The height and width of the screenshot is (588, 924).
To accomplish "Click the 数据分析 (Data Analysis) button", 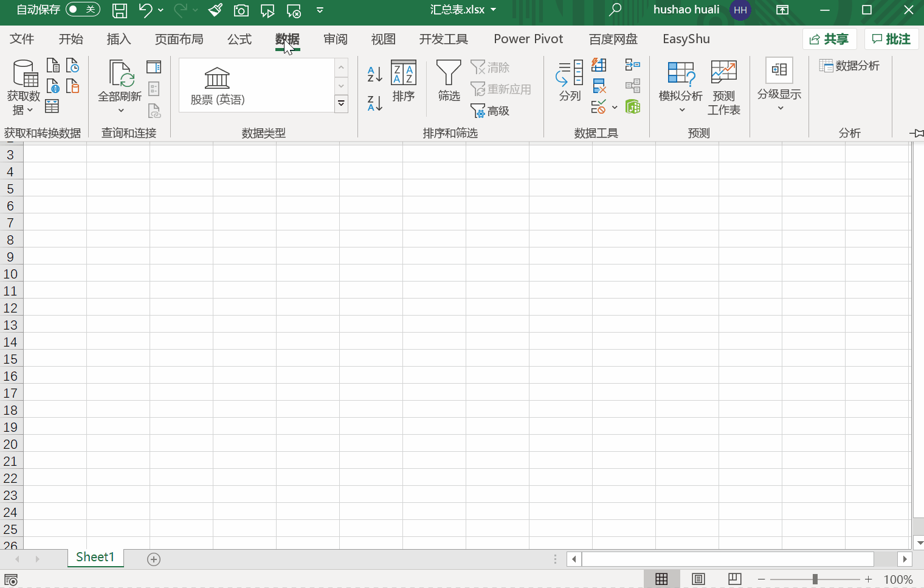I will tap(850, 66).
